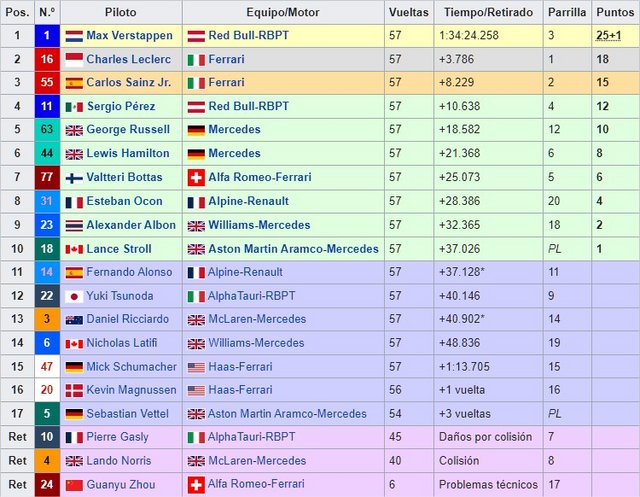This screenshot has height=497, width=640.
Task: Click the Swiss flag in Valtteri Bottas's team cell
Action: (196, 178)
